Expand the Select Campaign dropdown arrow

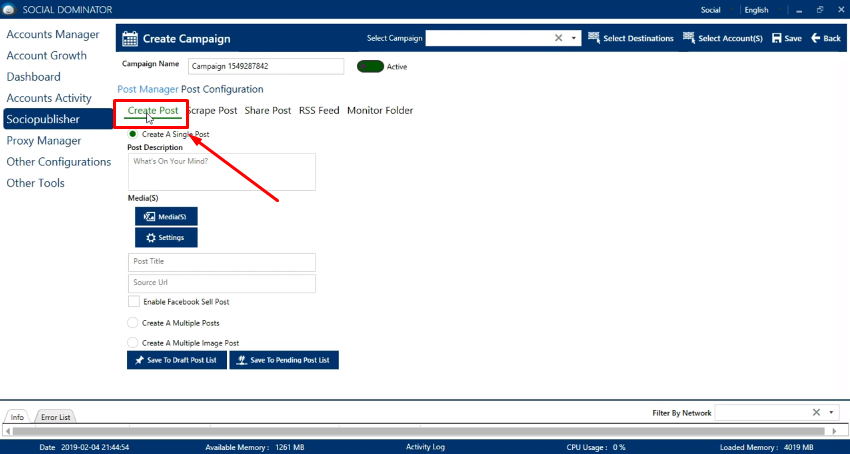(574, 39)
